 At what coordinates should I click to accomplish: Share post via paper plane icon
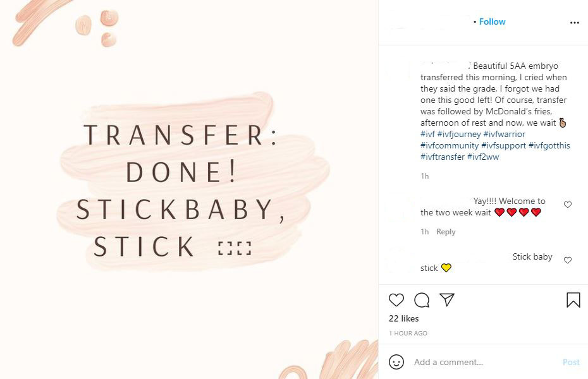click(x=447, y=299)
